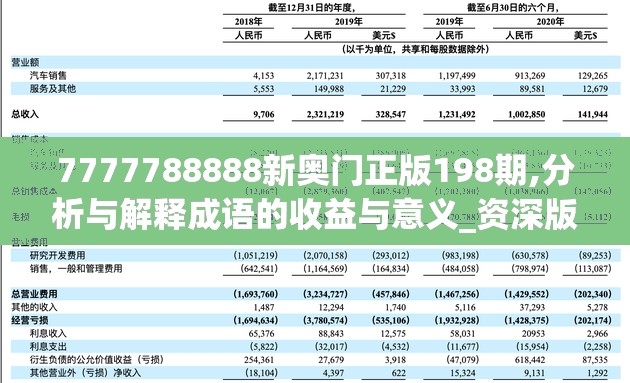The width and height of the screenshot is (630, 383).
Task: Click the 总收入 row label
Action: pyautogui.click(x=25, y=114)
